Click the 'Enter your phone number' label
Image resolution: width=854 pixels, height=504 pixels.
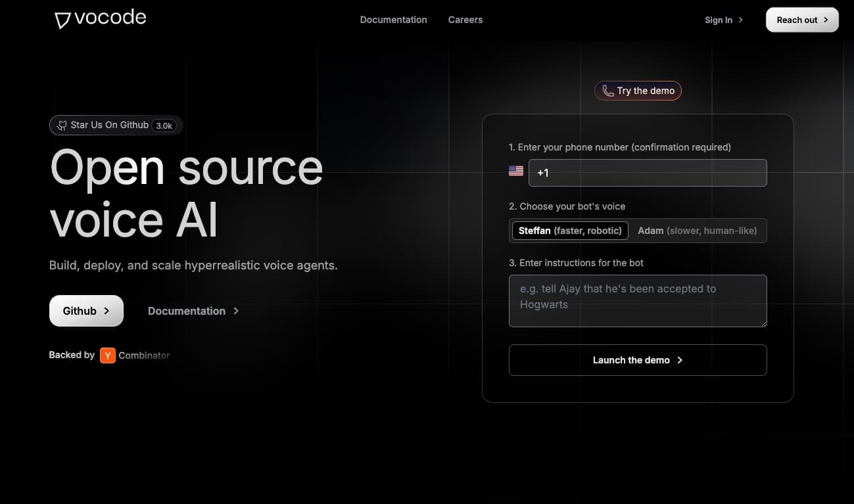[620, 147]
